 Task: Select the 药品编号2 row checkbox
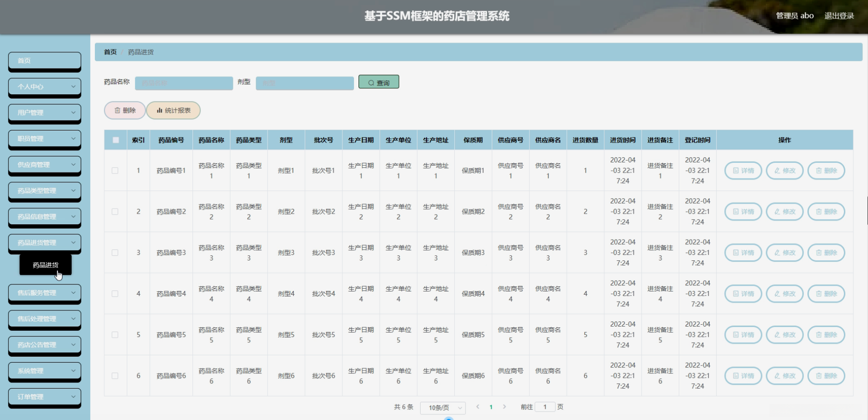tap(115, 212)
